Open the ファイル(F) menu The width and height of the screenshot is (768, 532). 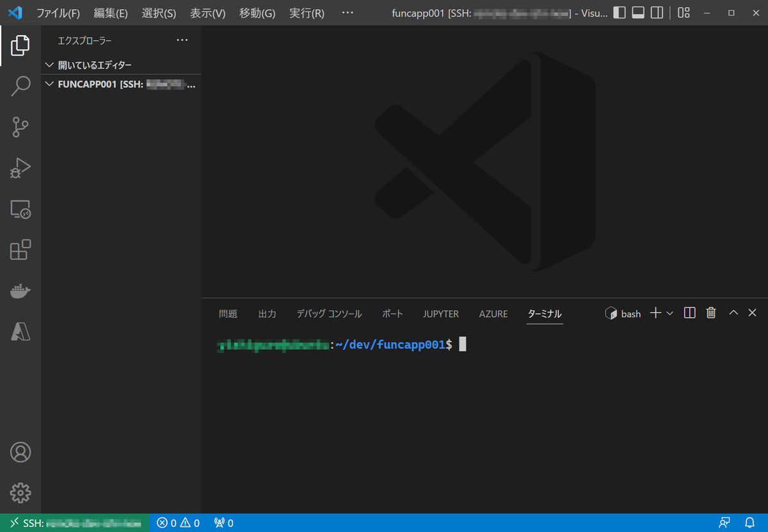tap(58, 13)
